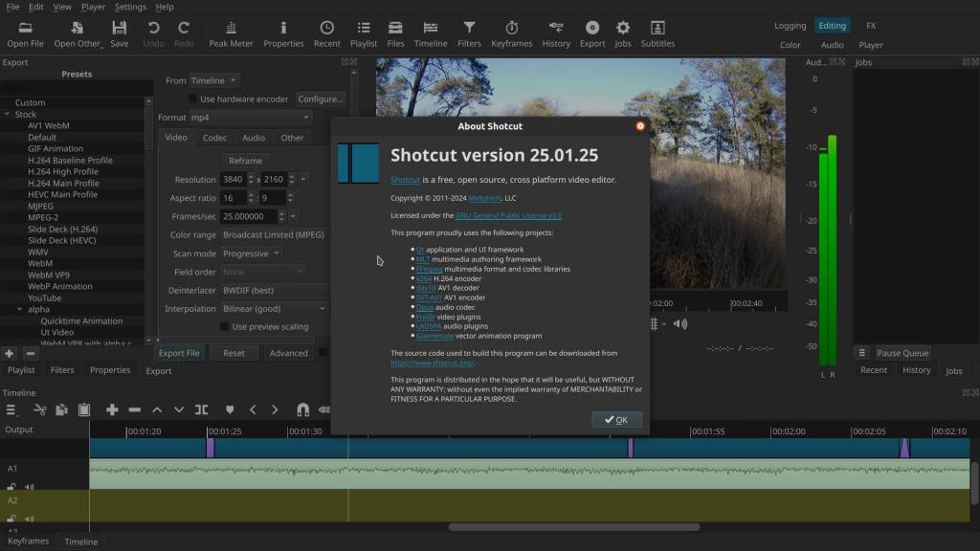Toggle timeline Snap magnet icon
Screen dimensions: 980x551
tap(302, 409)
